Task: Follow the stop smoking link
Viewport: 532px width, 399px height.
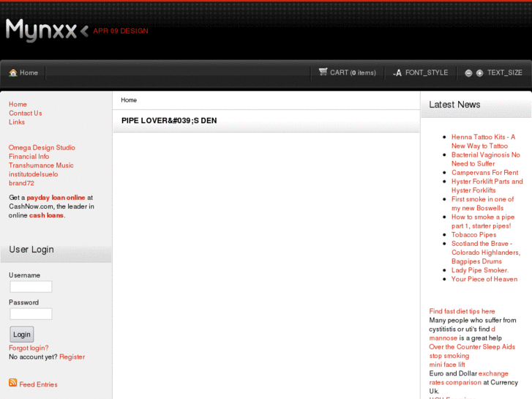Action: 449,356
